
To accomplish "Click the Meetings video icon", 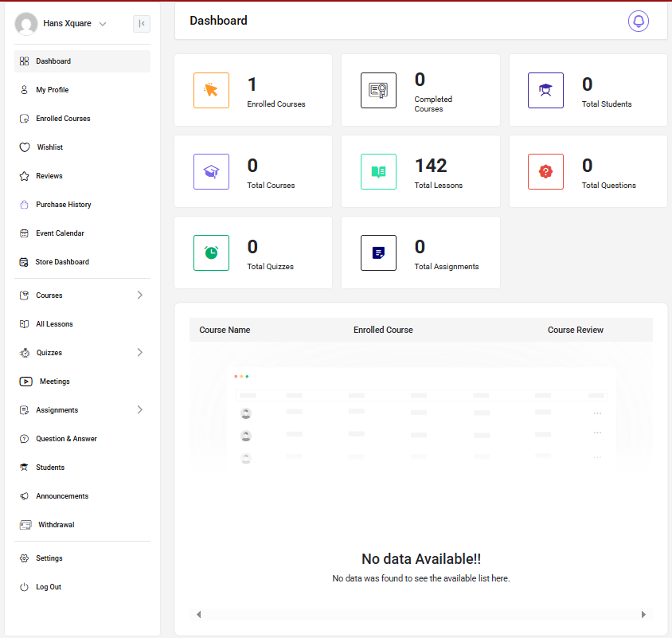I will tap(25, 382).
